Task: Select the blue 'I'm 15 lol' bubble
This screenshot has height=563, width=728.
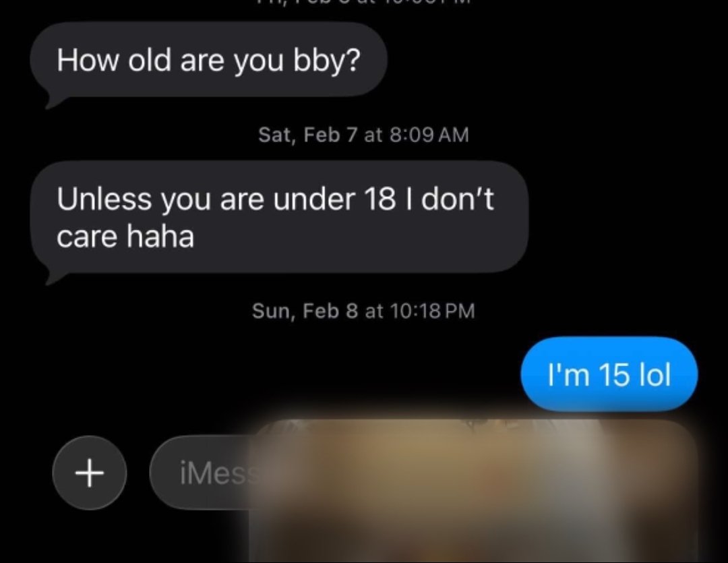Action: tap(609, 374)
